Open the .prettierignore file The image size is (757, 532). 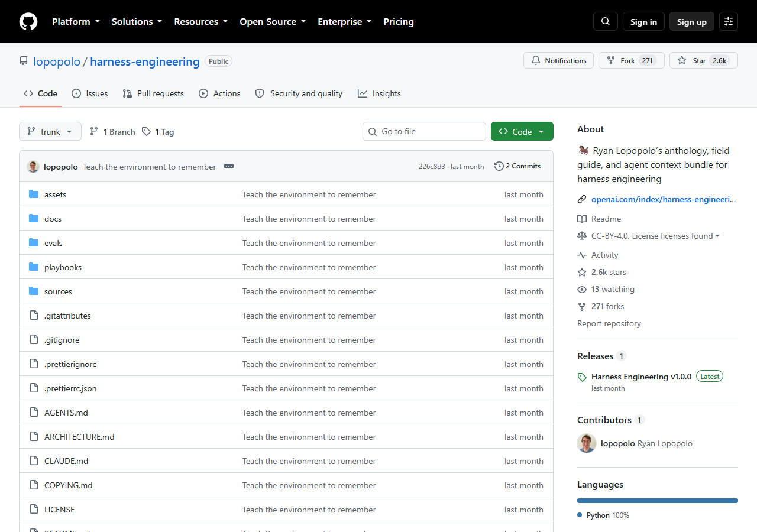tap(70, 364)
